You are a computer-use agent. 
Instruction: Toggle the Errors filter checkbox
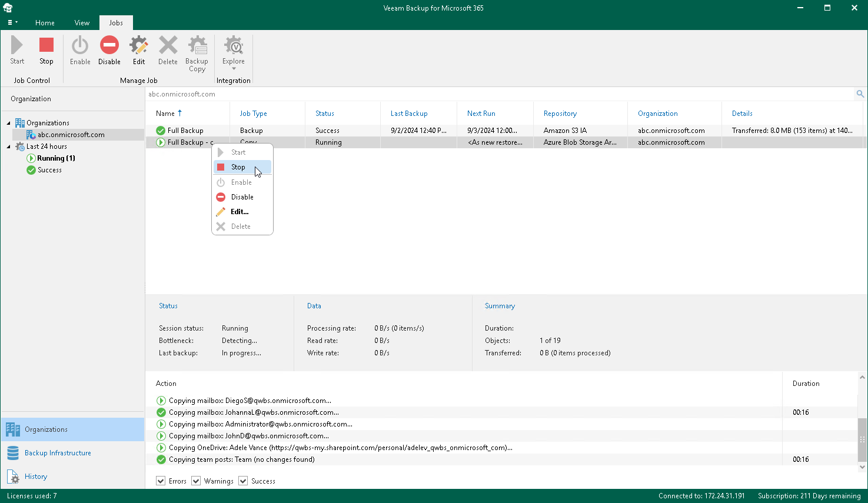[161, 481]
